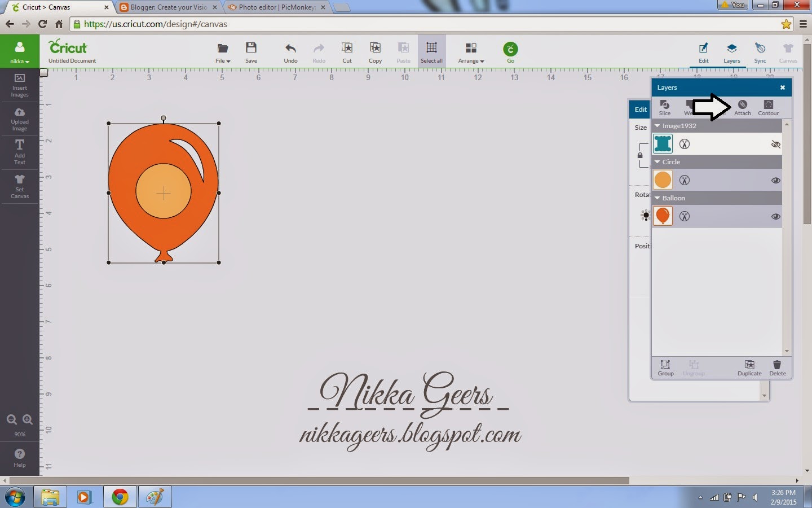Toggle visibility of the Balloon layer
812x508 pixels.
pyautogui.click(x=775, y=216)
